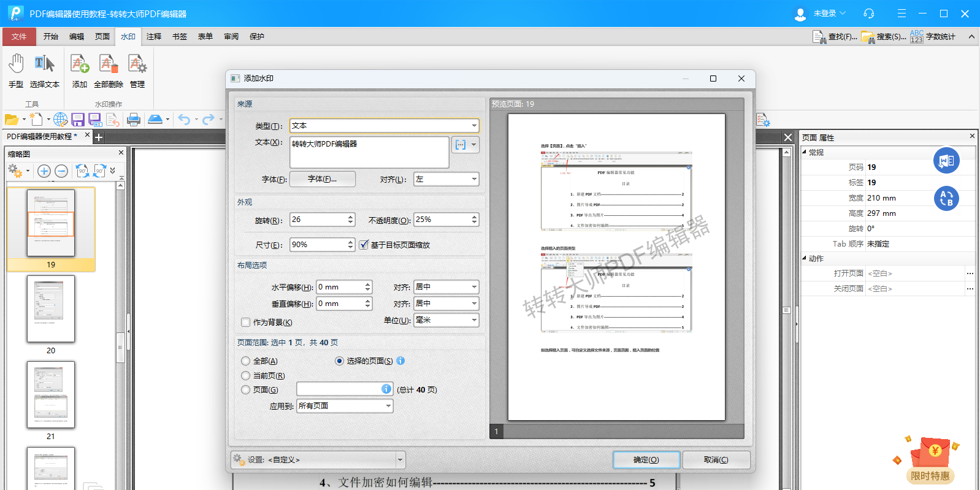Click the blue PDF to Word convert icon

[946, 161]
